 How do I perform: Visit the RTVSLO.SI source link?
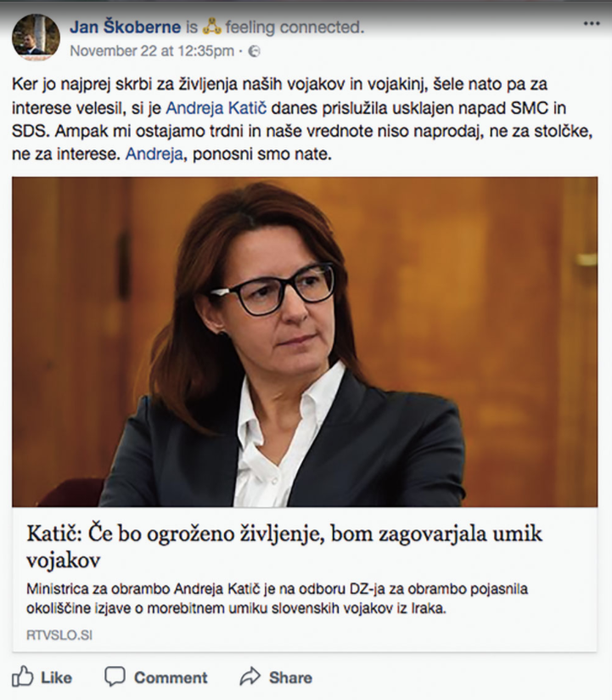[59, 635]
